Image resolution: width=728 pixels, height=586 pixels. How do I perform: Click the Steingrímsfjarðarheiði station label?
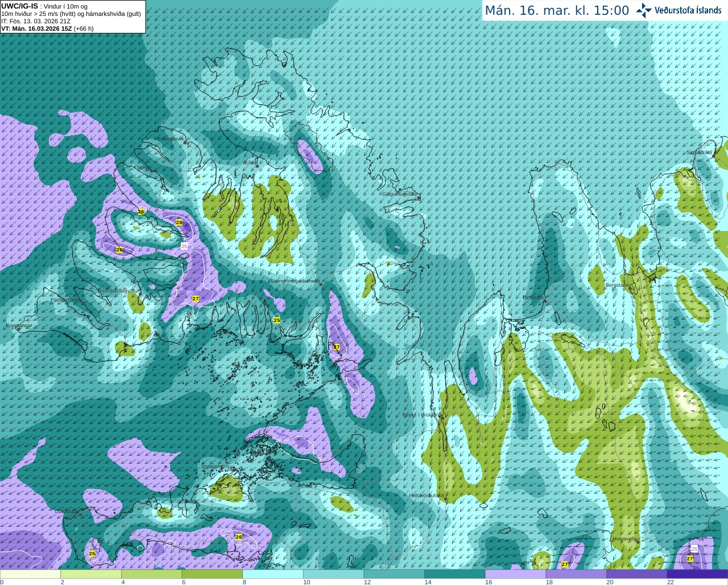pyautogui.click(x=295, y=281)
